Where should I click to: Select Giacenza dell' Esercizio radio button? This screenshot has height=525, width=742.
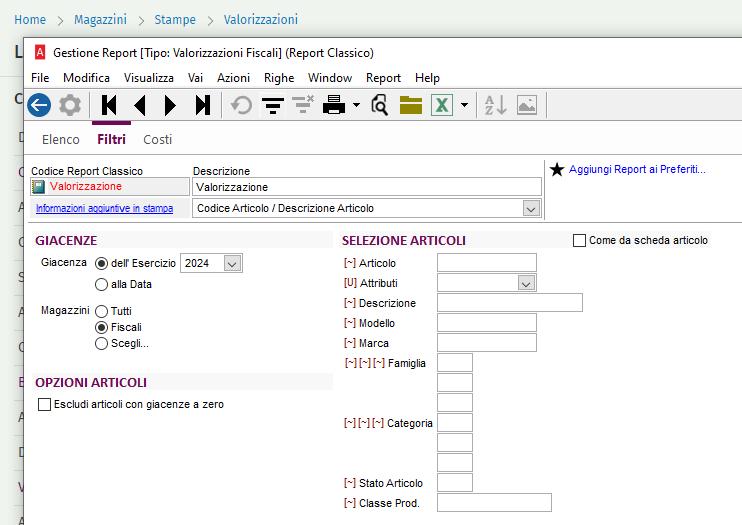[101, 264]
